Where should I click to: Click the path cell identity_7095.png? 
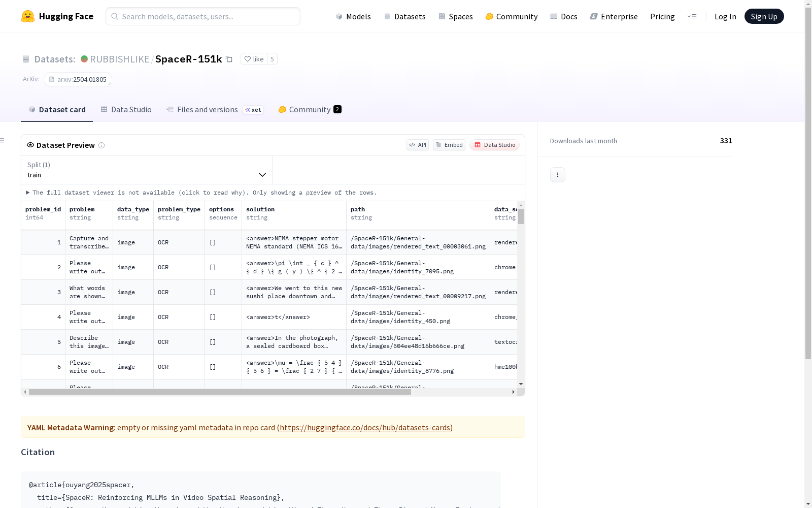coord(418,267)
